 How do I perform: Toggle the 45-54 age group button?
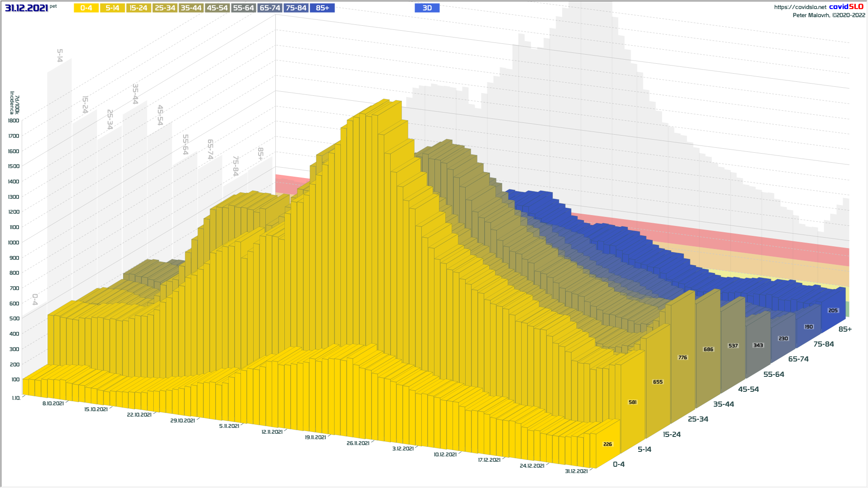click(x=217, y=8)
